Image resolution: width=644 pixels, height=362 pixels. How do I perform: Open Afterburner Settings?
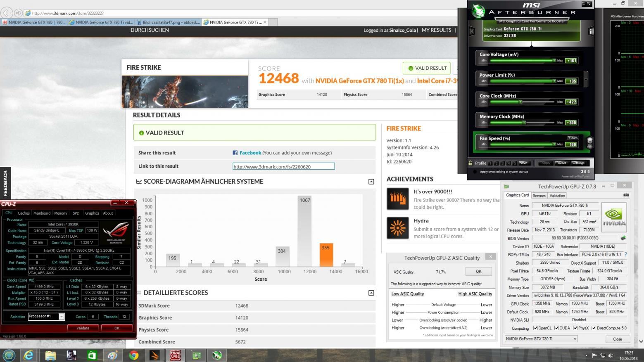click(578, 163)
